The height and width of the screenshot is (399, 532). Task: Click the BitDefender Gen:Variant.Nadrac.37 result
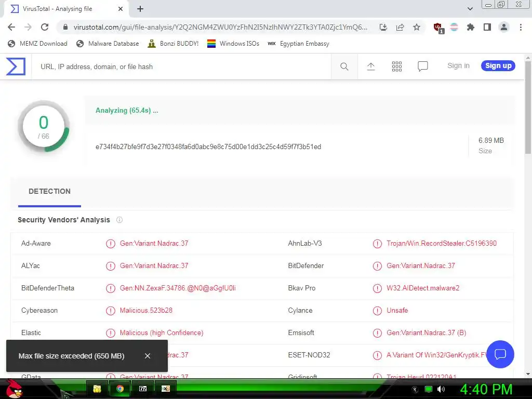click(421, 265)
